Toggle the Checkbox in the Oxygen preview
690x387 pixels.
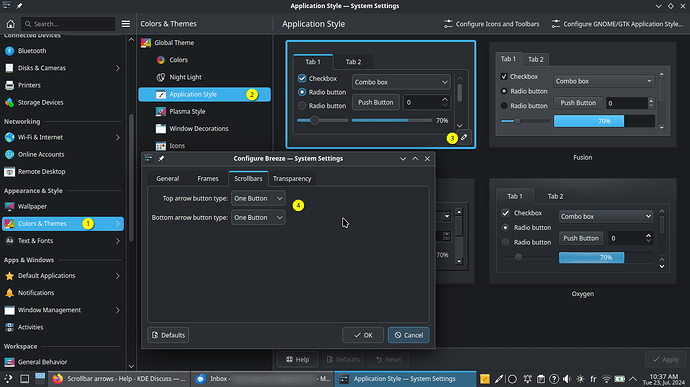click(x=506, y=213)
